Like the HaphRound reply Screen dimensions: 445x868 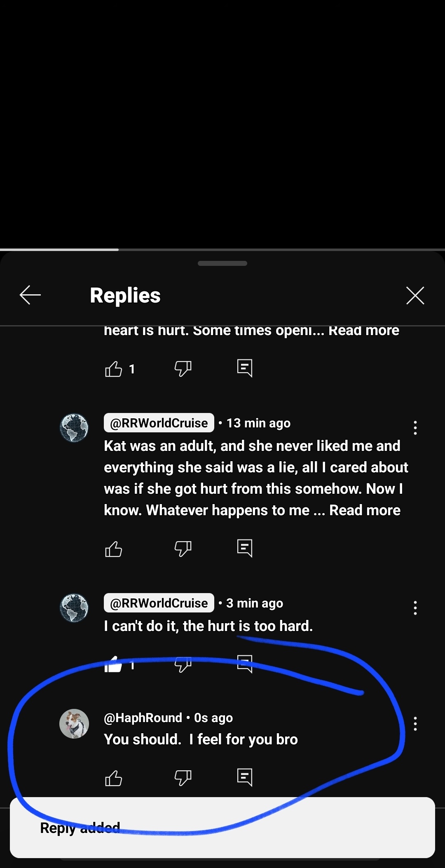tap(113, 778)
